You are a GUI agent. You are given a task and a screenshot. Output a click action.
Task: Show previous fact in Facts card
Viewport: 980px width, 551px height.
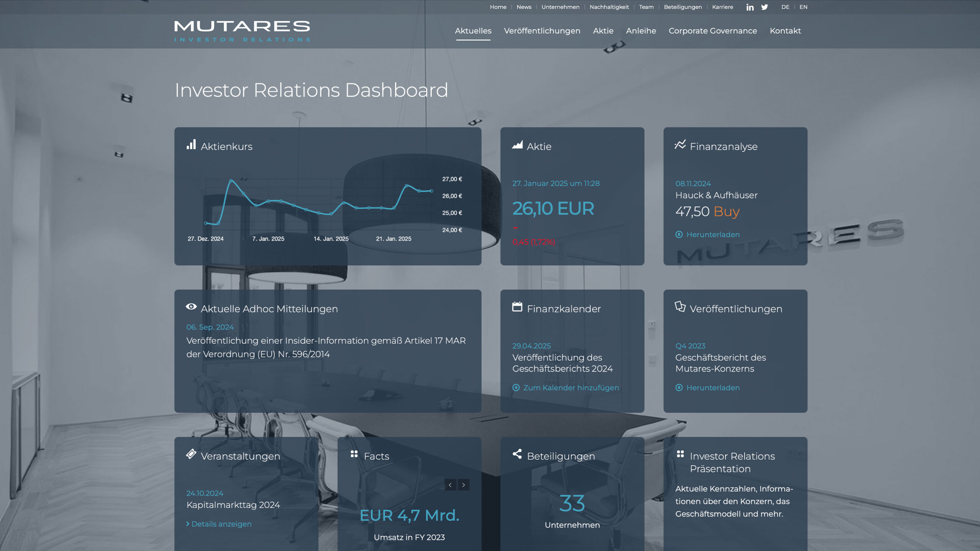[450, 485]
